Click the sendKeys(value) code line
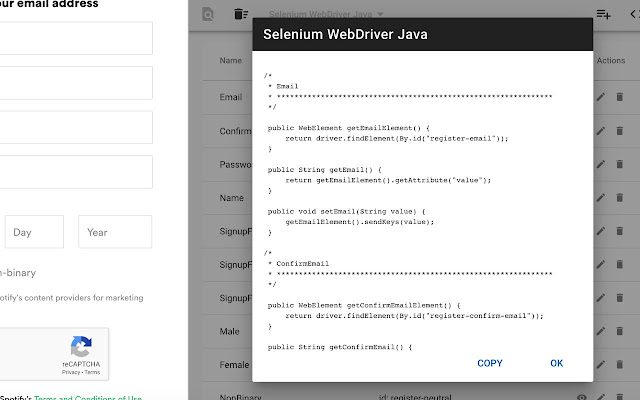640x400 pixels. (x=360, y=222)
